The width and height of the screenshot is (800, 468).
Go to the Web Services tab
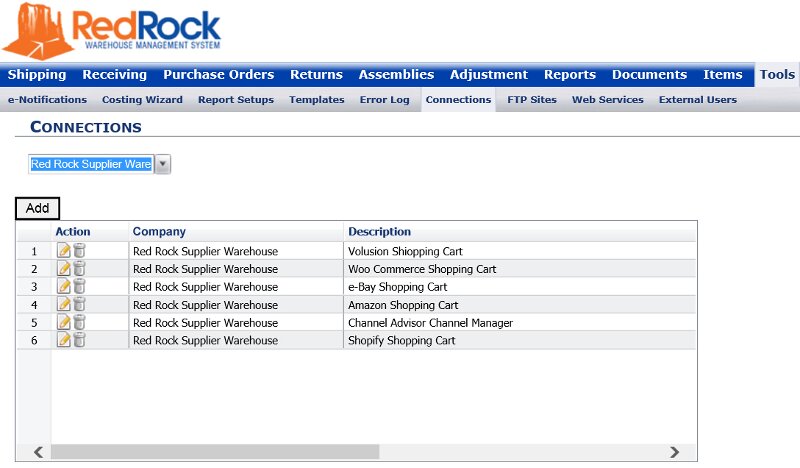click(607, 100)
